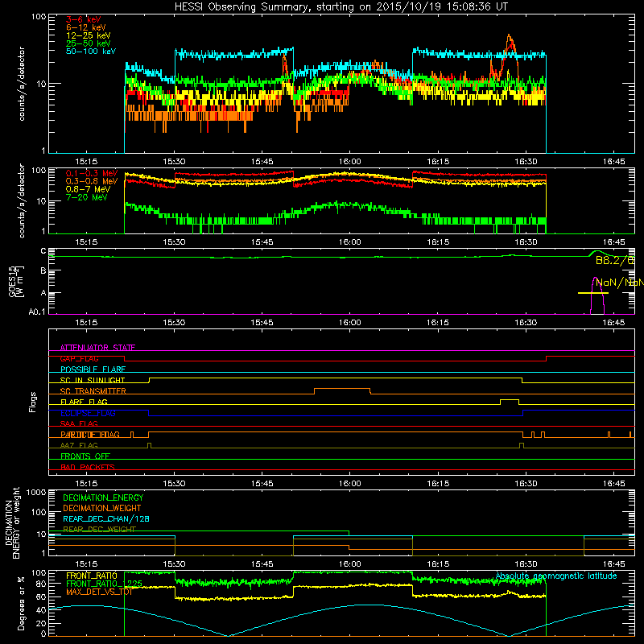Viewport: 644px width, 644px height.
Task: Pick the "BAD_PACKETS" flag label
Action: (x=88, y=467)
